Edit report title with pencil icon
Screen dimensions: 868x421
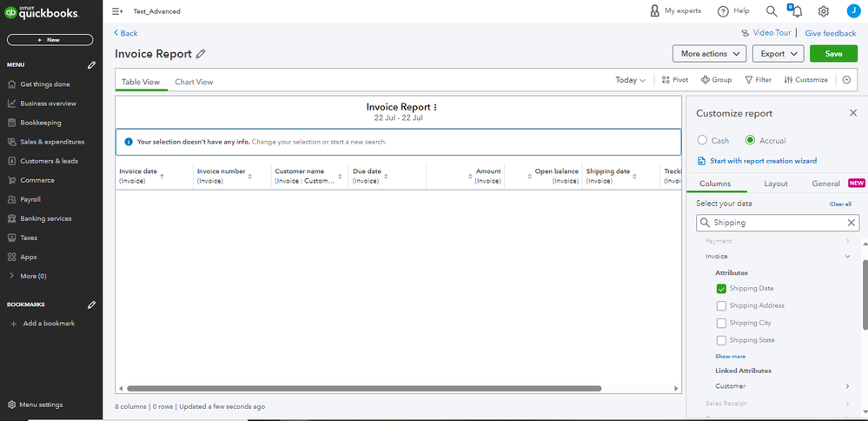pos(201,54)
